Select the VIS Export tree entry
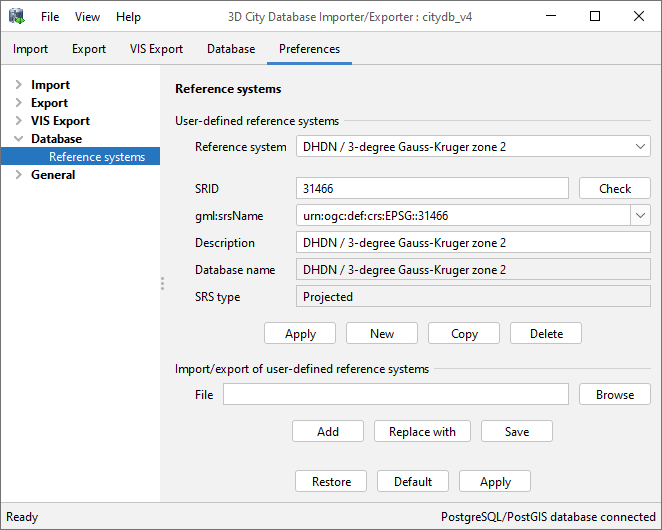Image resolution: width=662 pixels, height=530 pixels. point(60,121)
